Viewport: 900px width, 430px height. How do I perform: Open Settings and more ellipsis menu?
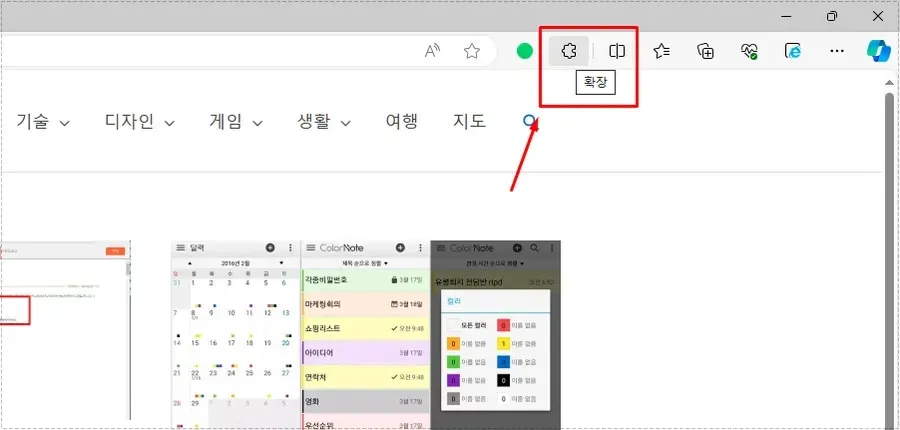click(837, 52)
